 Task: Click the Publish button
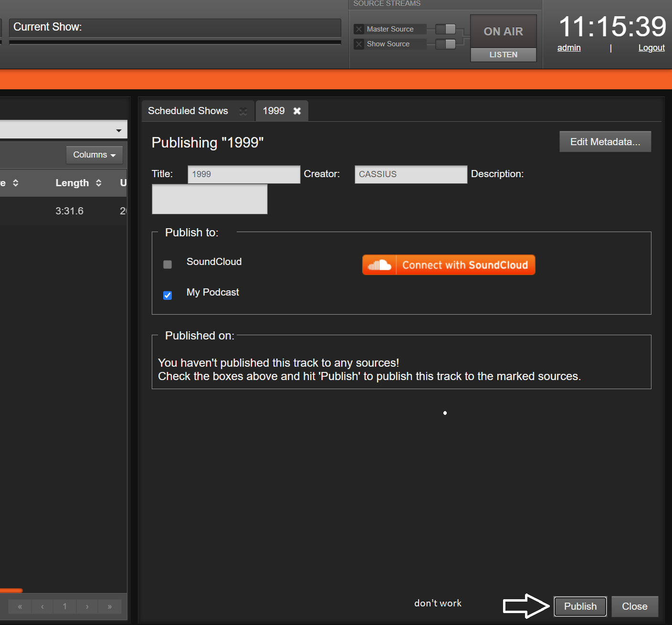click(579, 606)
